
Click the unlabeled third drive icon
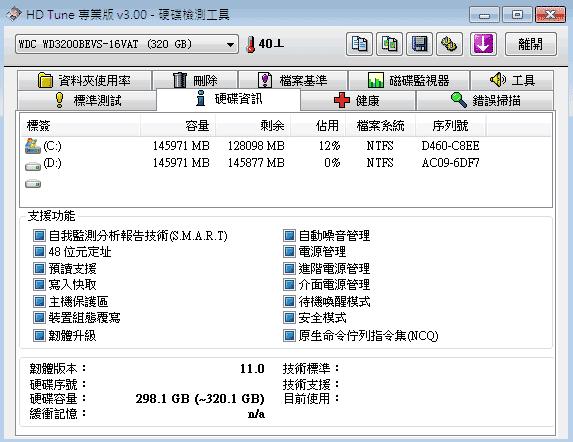tap(33, 183)
